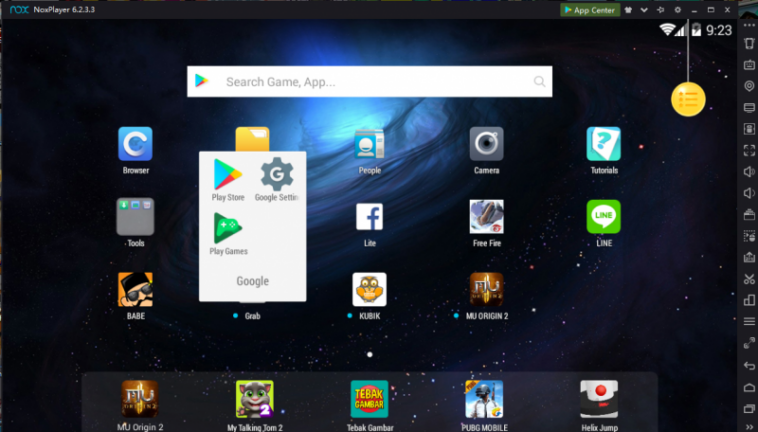The width and height of the screenshot is (758, 432).
Task: Open the Tools folder
Action: coord(135,216)
